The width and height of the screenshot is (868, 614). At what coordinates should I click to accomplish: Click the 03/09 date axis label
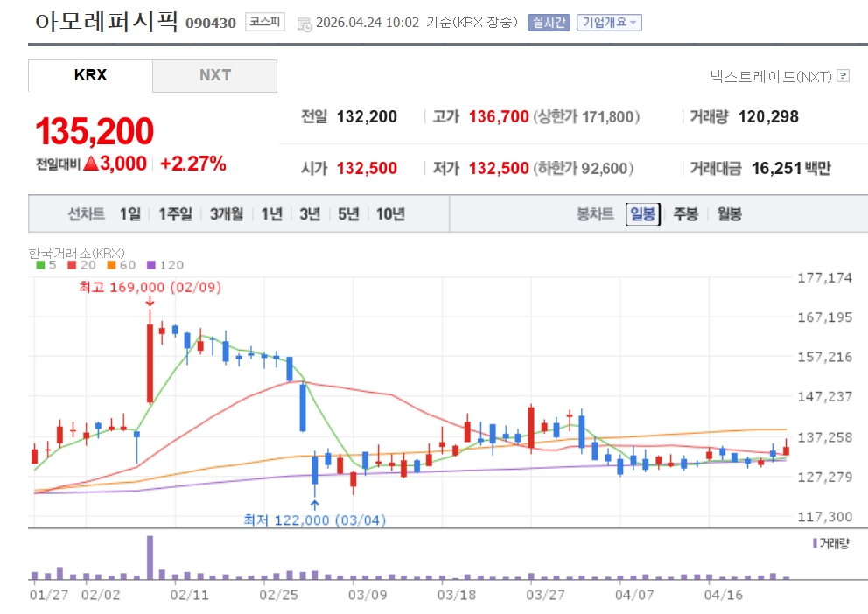tap(367, 595)
